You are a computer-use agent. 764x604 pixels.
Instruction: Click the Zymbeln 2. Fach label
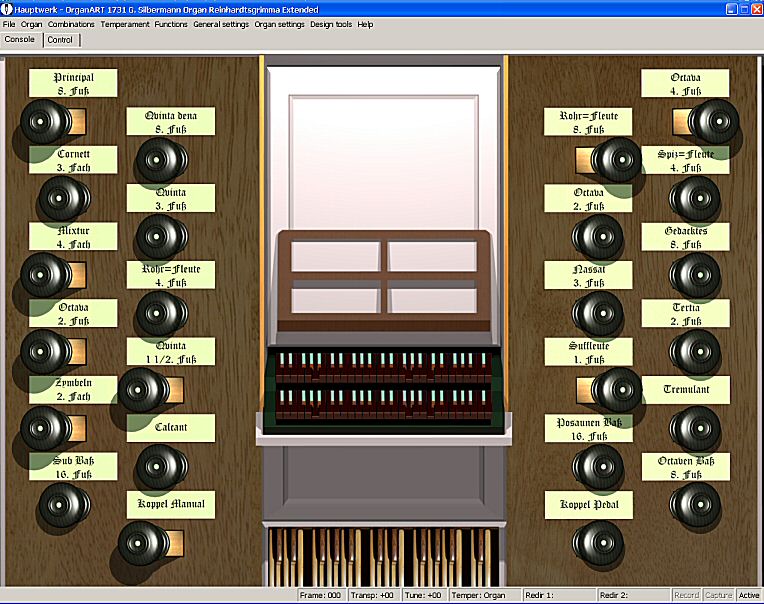pos(73,390)
